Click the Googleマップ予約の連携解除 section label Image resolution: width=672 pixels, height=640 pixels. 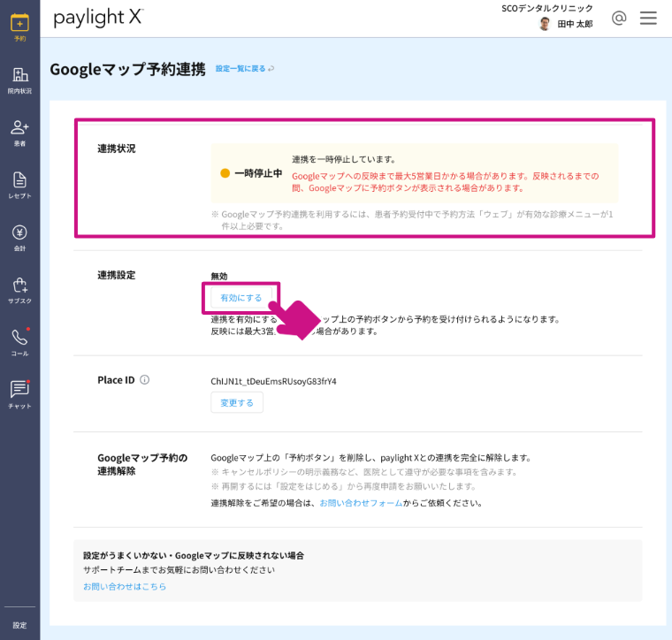click(142, 464)
